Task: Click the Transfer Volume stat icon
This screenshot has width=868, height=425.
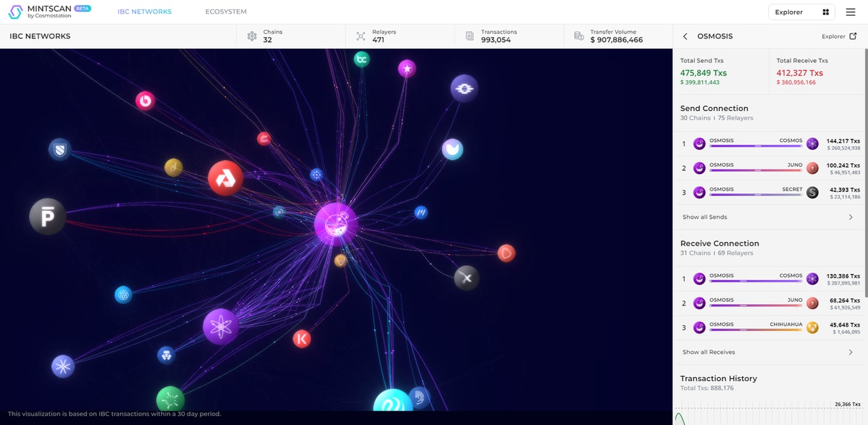Action: pos(579,36)
